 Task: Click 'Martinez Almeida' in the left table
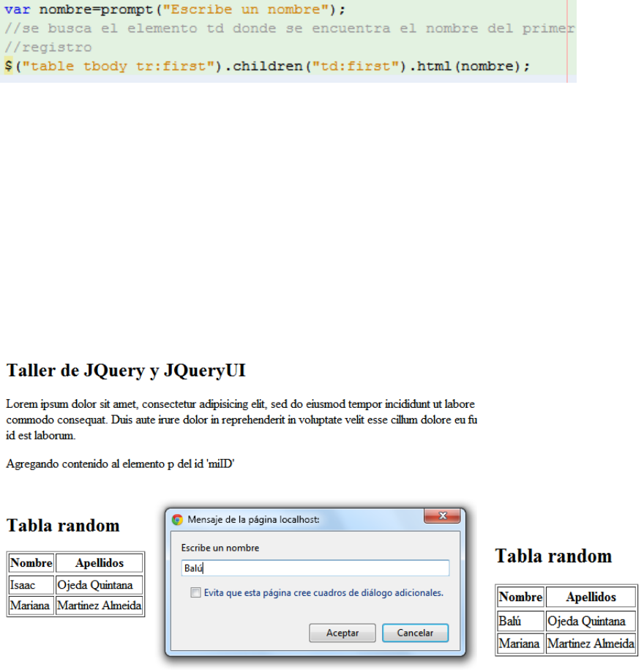click(x=99, y=606)
